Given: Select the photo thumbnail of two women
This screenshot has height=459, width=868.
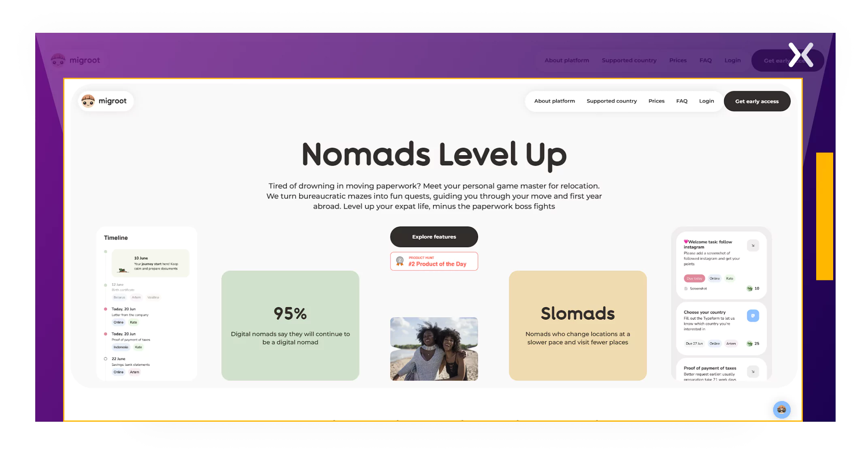Looking at the screenshot, I should (x=434, y=349).
